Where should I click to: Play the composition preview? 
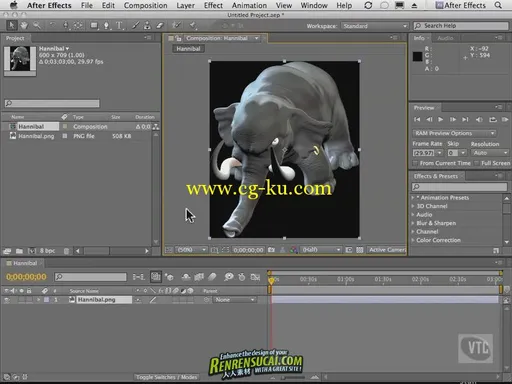click(x=440, y=119)
